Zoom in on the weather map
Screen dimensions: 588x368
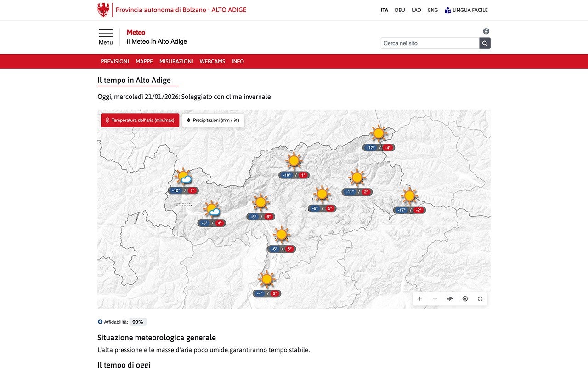419,299
